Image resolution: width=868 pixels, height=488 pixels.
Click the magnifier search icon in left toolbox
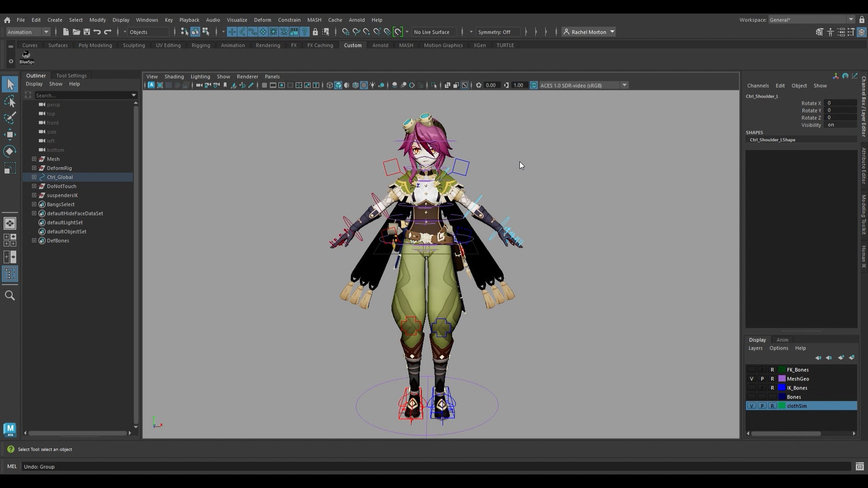pos(10,296)
